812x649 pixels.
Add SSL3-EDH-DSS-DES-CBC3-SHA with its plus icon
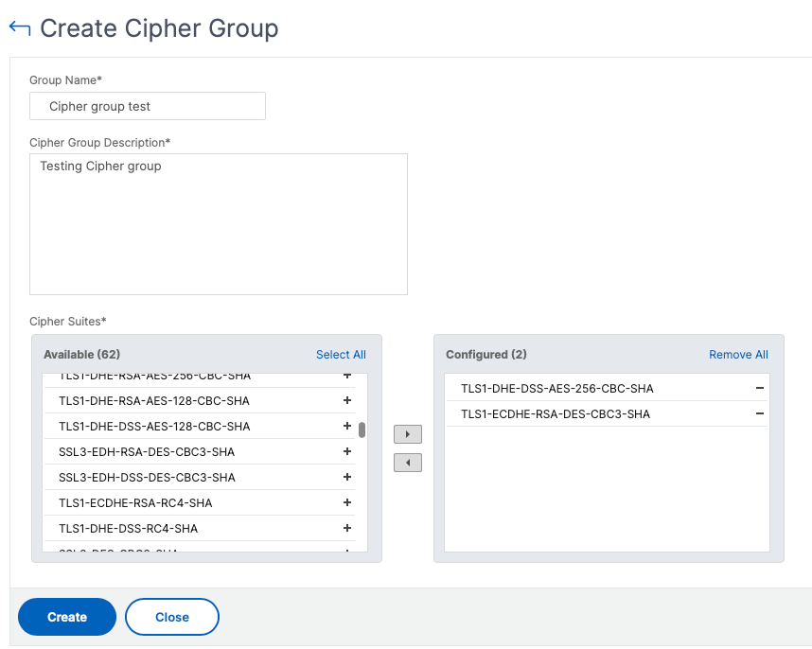347,477
